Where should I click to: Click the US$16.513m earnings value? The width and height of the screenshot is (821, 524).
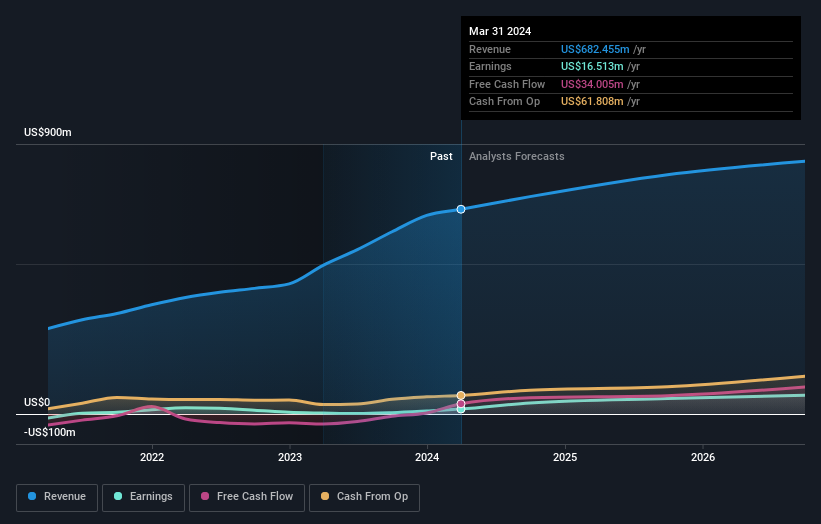pyautogui.click(x=592, y=66)
